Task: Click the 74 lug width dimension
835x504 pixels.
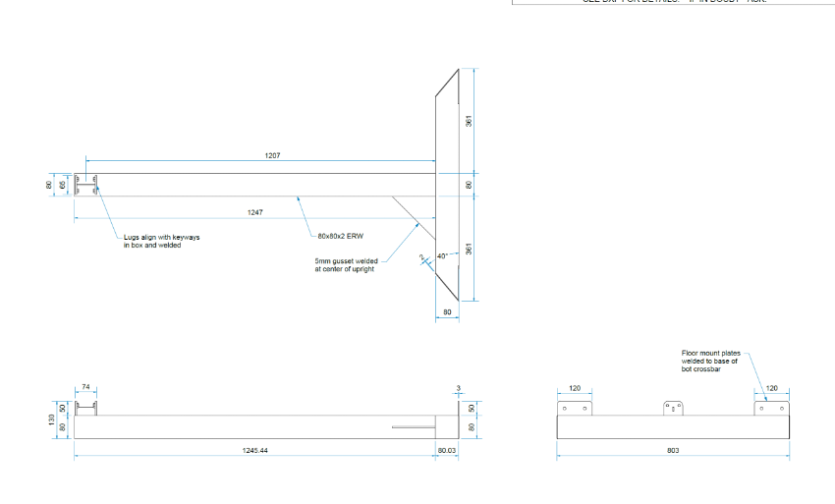Action: point(84,387)
